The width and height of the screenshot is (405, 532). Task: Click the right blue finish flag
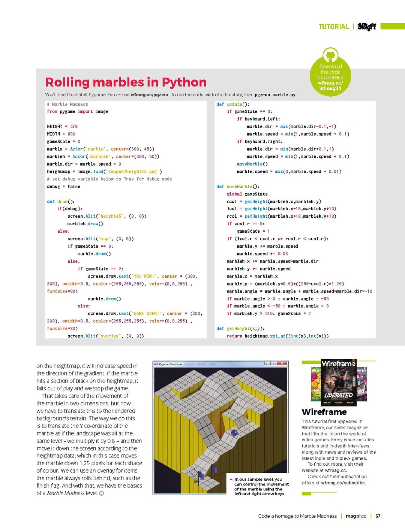point(214,469)
